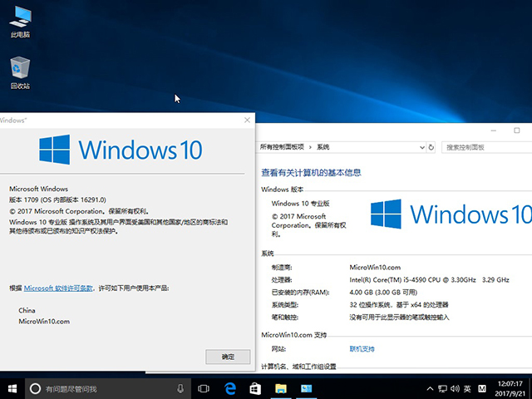Expand the address bar history dropdown
Viewport: 532px width, 399px height.
click(x=418, y=147)
